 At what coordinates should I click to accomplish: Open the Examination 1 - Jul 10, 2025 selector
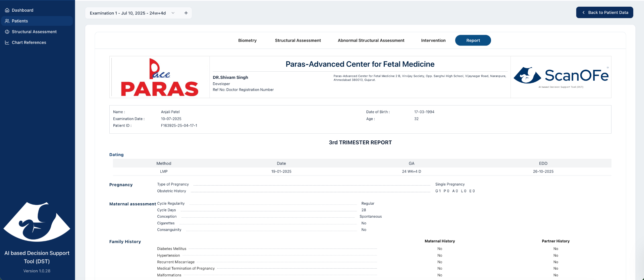click(132, 13)
